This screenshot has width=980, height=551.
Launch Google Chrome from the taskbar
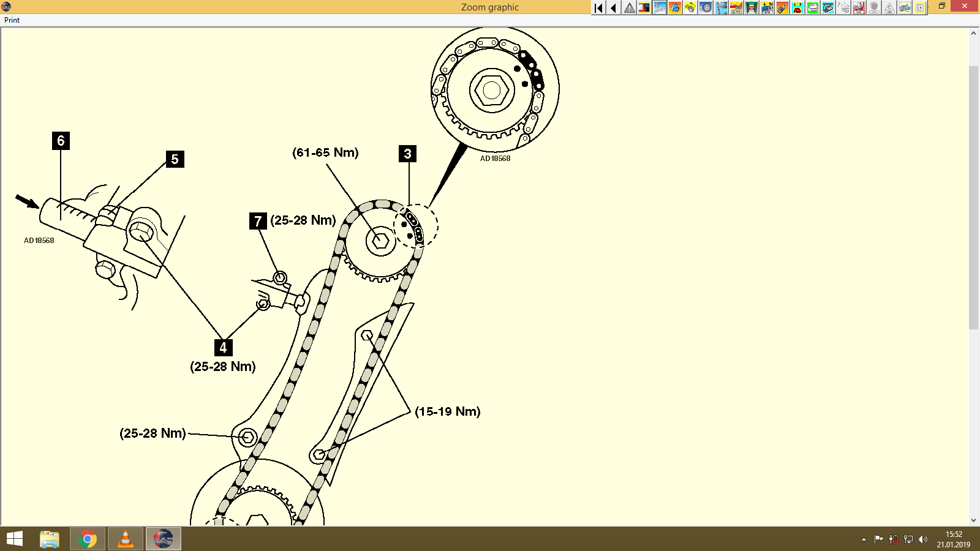(87, 539)
